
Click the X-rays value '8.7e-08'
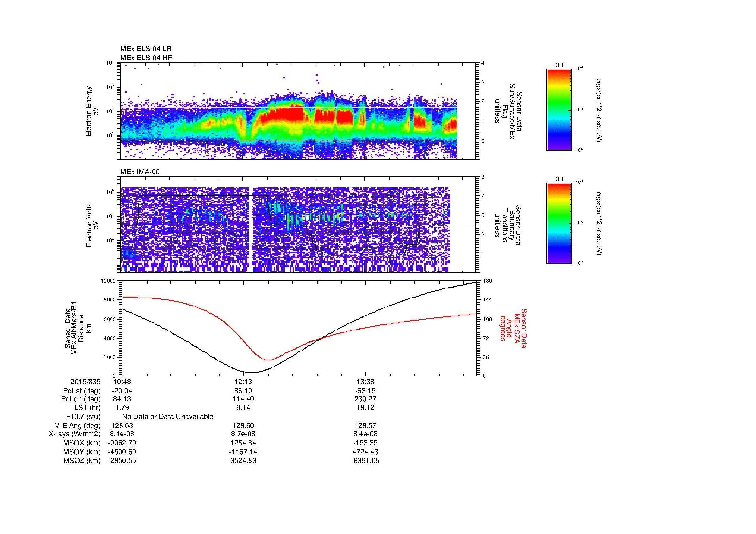(x=243, y=434)
